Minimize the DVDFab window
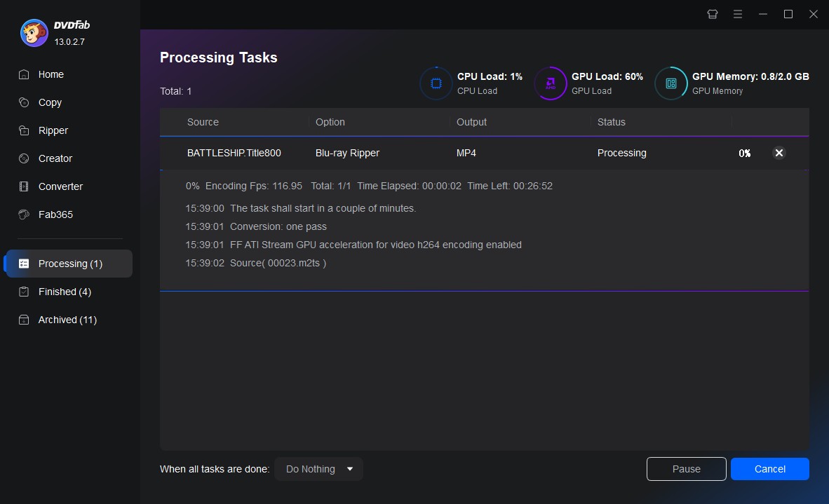The height and width of the screenshot is (504, 829). [x=763, y=14]
